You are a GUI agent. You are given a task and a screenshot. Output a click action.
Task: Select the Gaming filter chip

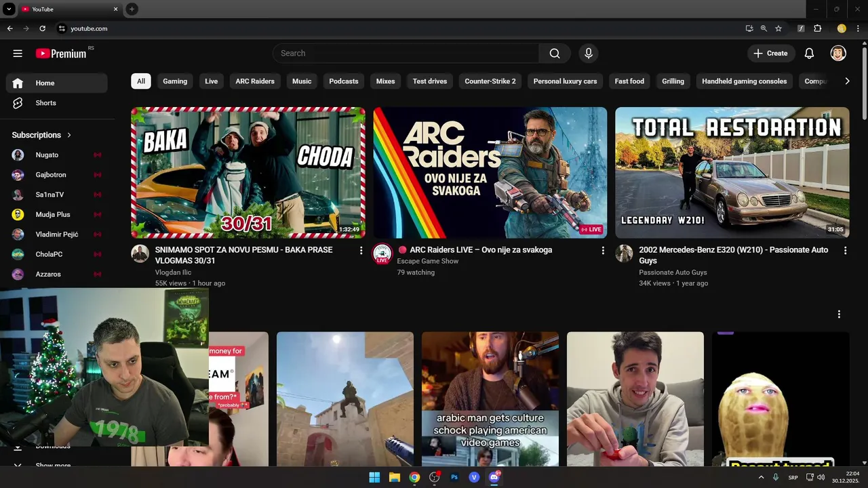tap(175, 81)
